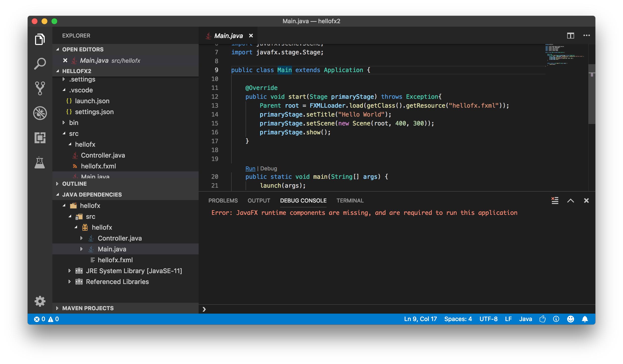623x364 pixels.
Task: Open the Extensions view icon
Action: coord(40,138)
